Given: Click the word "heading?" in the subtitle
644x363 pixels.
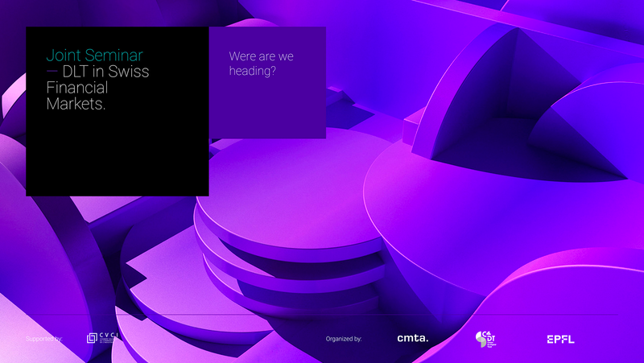Looking at the screenshot, I should 253,72.
